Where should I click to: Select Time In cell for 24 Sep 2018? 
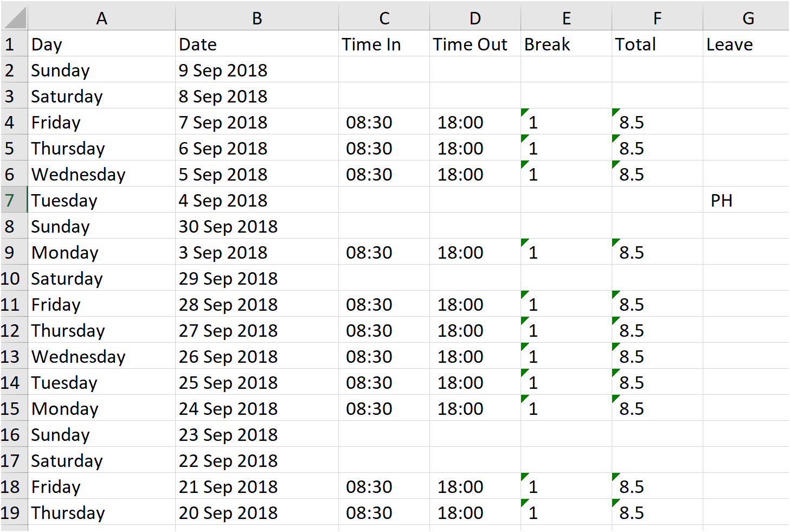pos(384,409)
